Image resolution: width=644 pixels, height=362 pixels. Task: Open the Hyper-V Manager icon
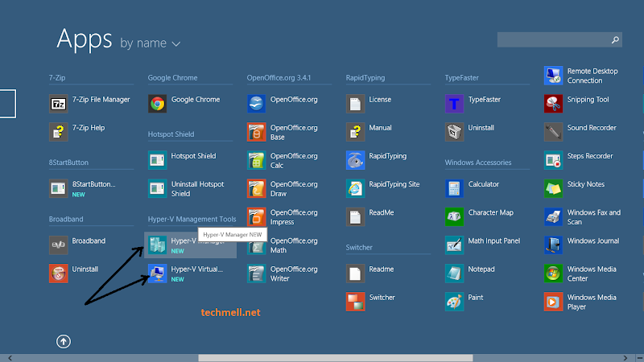157,245
